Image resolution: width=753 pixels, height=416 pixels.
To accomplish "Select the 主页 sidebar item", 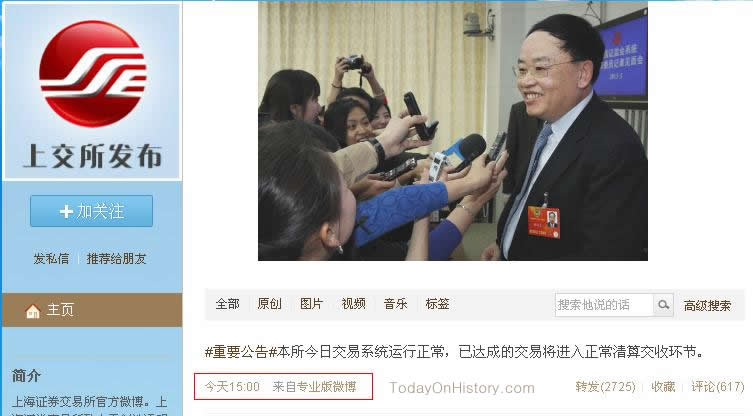I will coord(92,310).
